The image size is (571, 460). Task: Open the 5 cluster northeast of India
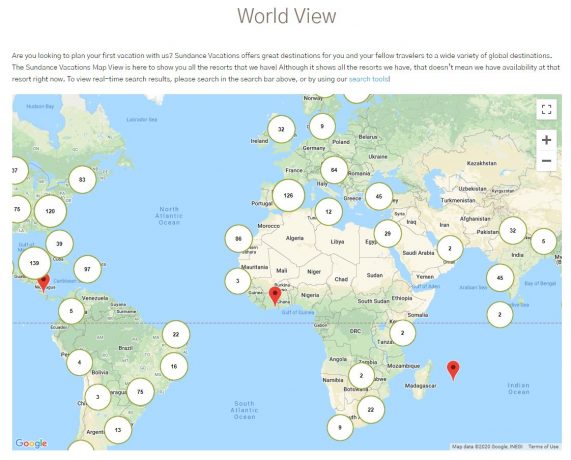[544, 241]
